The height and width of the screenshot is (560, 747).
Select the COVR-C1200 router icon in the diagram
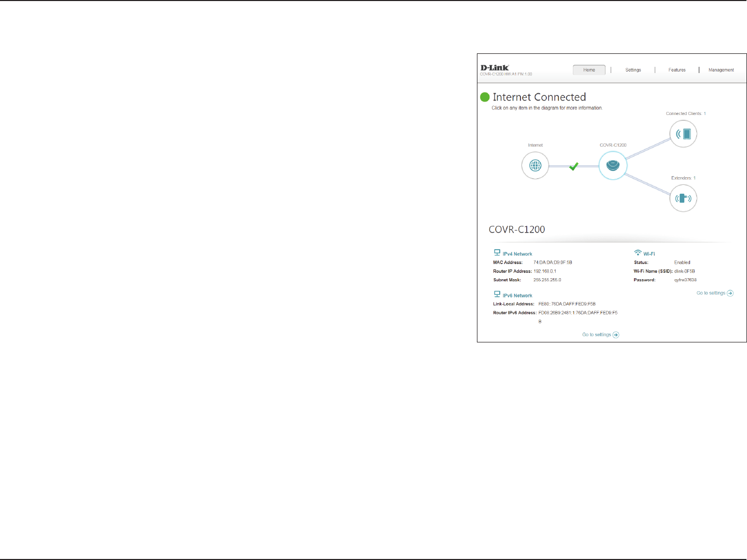coord(613,166)
